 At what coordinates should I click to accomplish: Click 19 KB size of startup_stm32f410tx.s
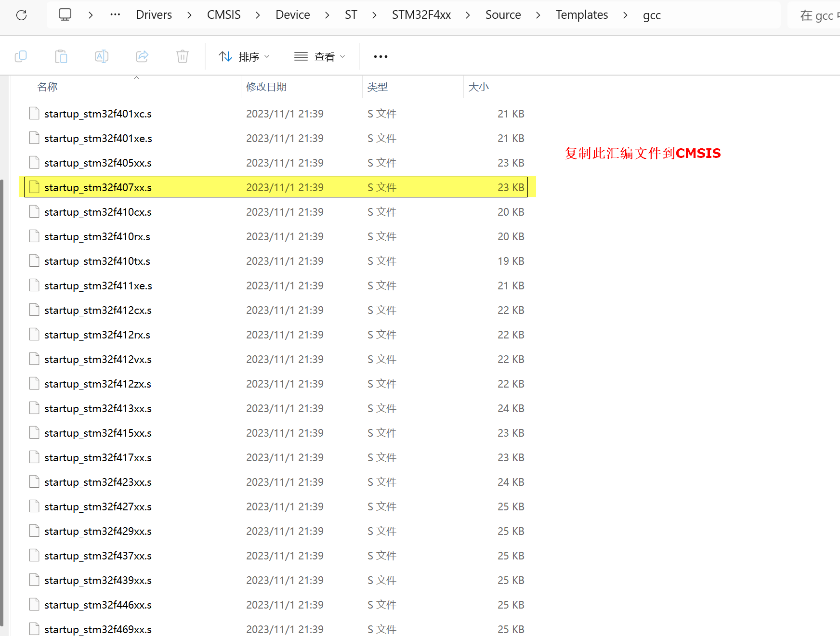(x=511, y=261)
